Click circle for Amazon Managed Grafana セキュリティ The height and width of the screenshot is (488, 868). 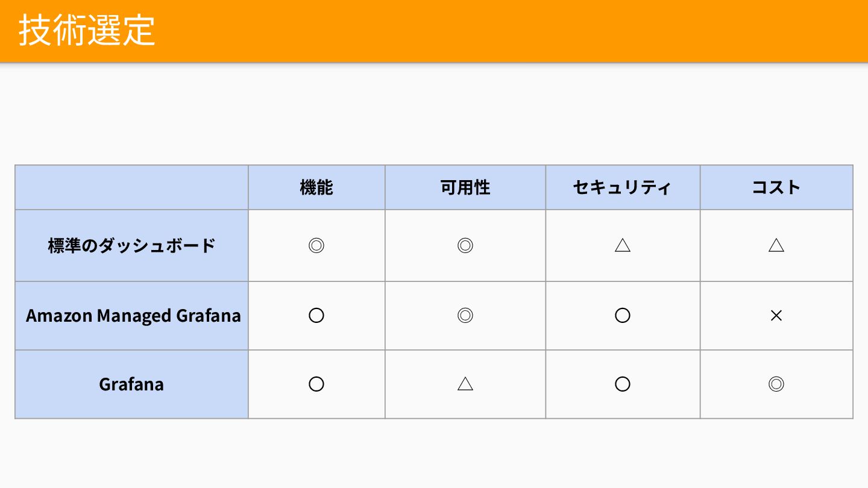623,315
